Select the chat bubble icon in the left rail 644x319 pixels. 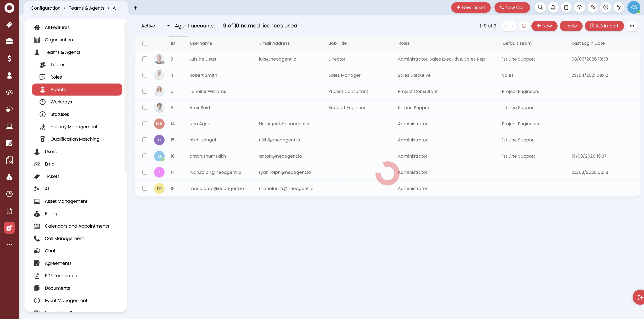(9, 109)
